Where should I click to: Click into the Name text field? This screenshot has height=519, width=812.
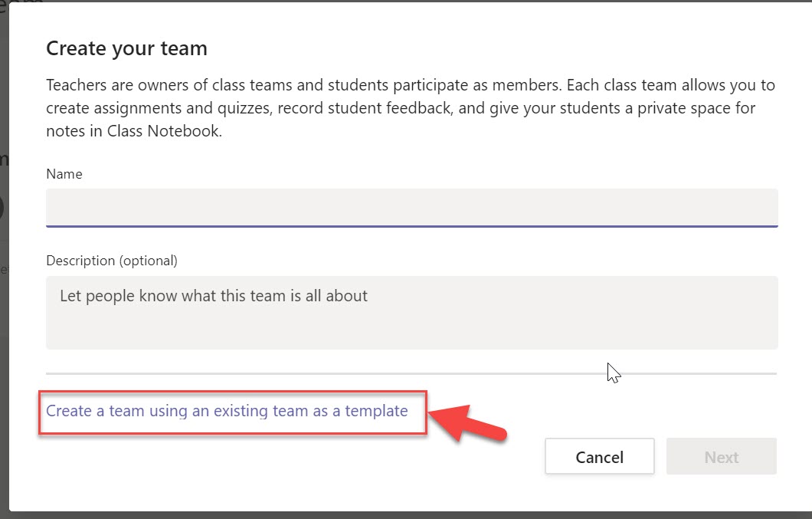pos(411,208)
